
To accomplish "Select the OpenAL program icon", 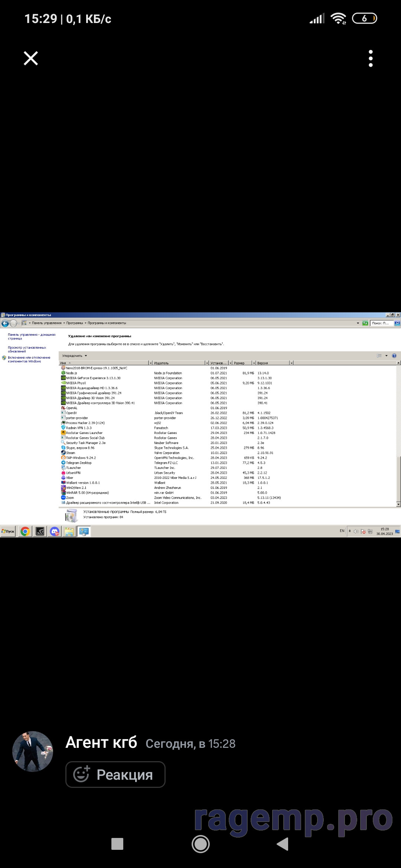I will pyautogui.click(x=63, y=408).
